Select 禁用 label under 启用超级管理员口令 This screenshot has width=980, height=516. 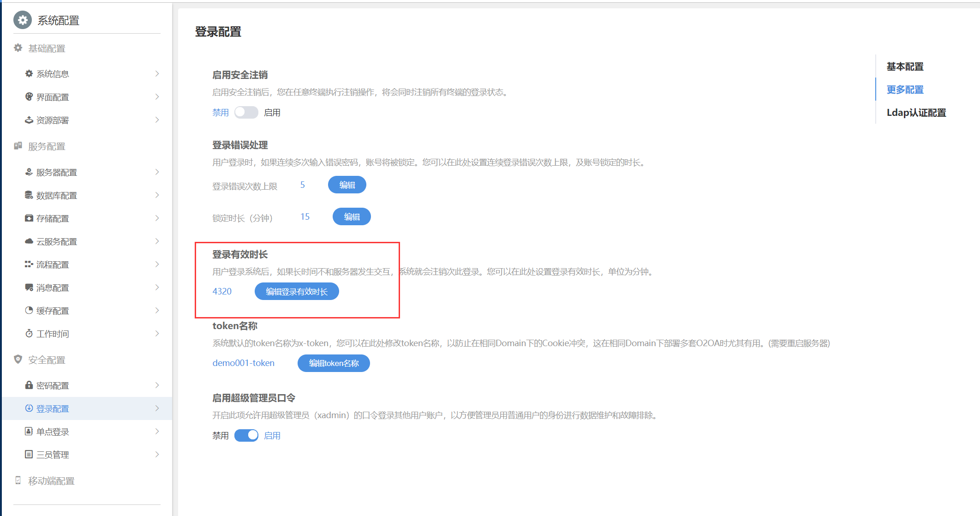(220, 435)
